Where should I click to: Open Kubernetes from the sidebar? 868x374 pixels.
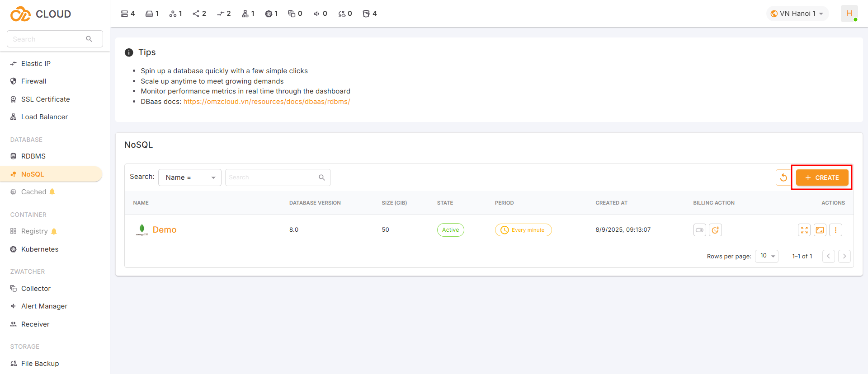[x=40, y=249]
